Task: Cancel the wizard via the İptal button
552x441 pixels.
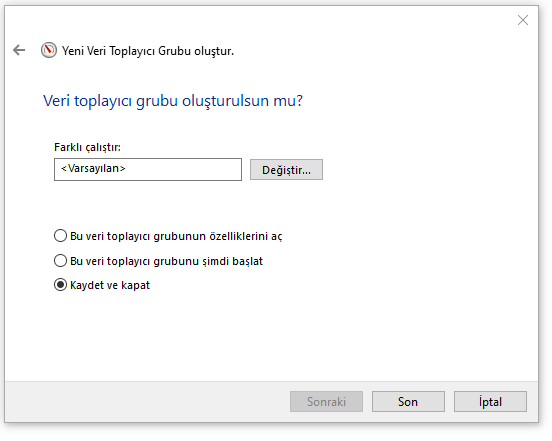Action: (490, 401)
